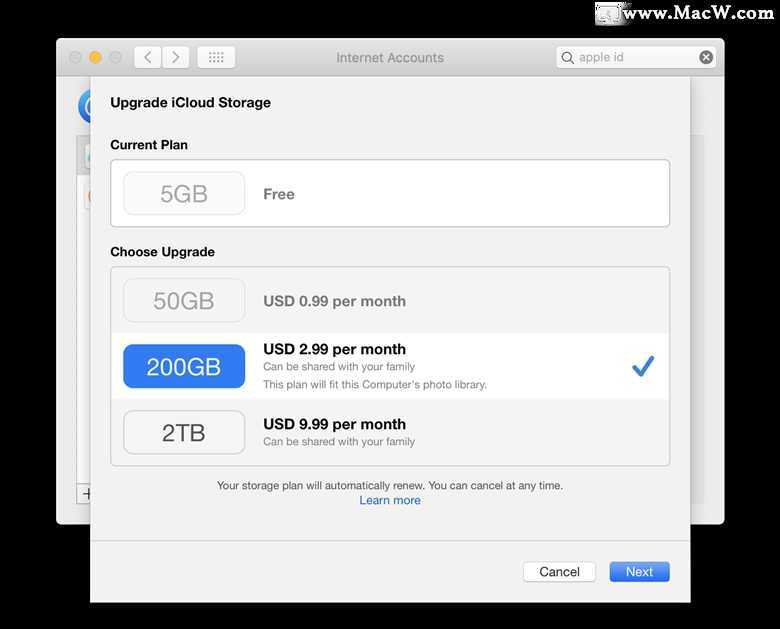Click "USD 9.99 per month" text
Viewport: 780px width, 629px height.
click(x=334, y=424)
